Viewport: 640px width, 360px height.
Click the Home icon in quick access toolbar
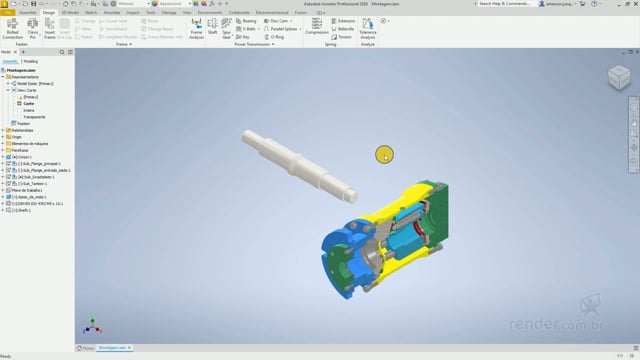click(65, 4)
